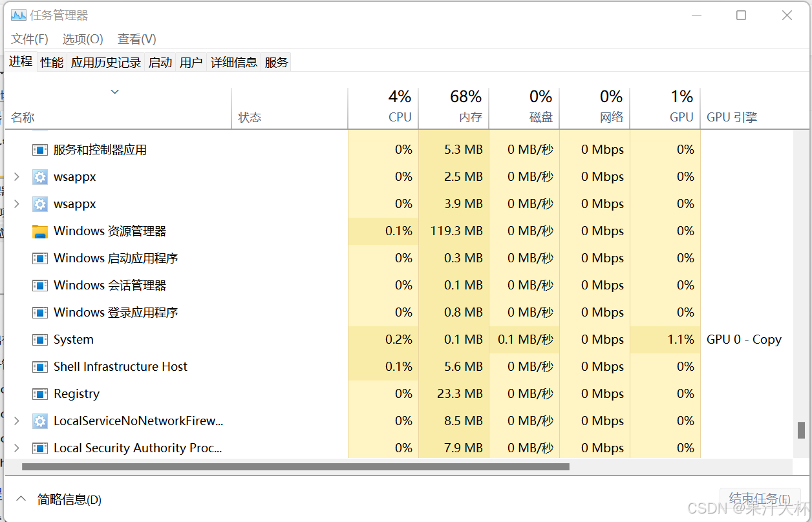This screenshot has height=522, width=812.
Task: Switch to the 性能 tab
Action: [52, 62]
